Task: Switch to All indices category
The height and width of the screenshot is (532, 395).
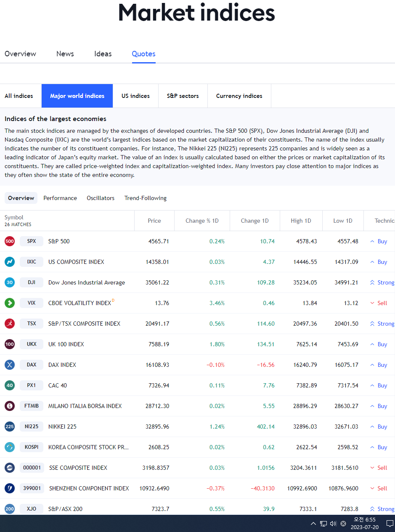Action: (21, 96)
